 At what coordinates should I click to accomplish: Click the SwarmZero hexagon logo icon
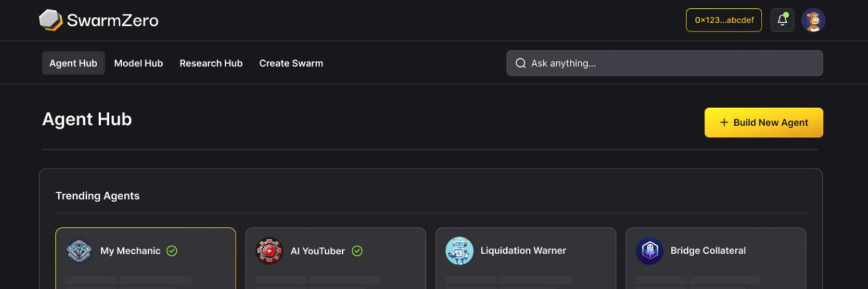coord(50,20)
